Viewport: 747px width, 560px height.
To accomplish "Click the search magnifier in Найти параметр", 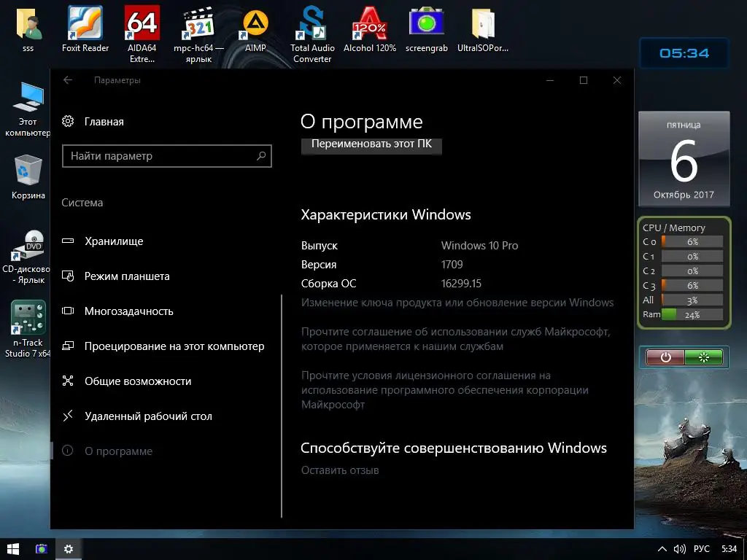I will click(261, 156).
